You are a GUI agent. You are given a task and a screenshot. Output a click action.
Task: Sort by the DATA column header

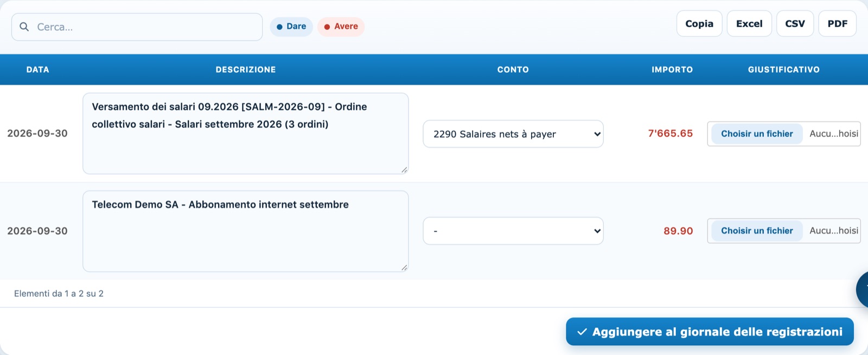click(x=38, y=69)
